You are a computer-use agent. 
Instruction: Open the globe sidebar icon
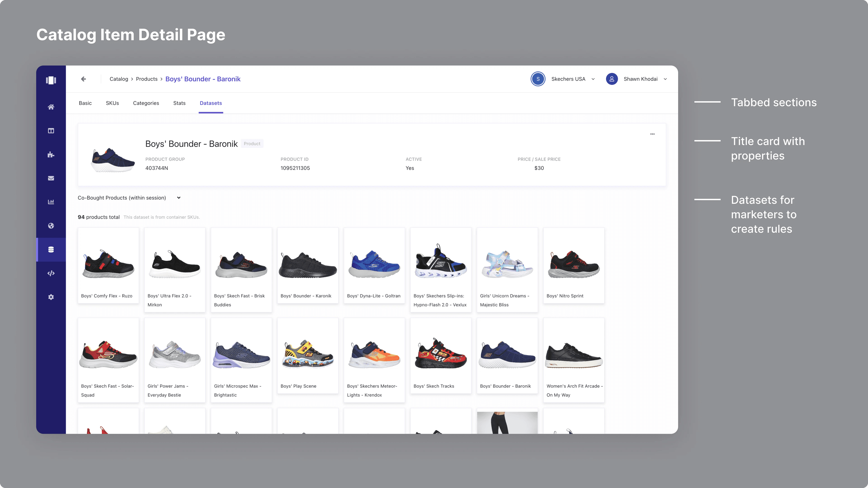click(x=51, y=226)
